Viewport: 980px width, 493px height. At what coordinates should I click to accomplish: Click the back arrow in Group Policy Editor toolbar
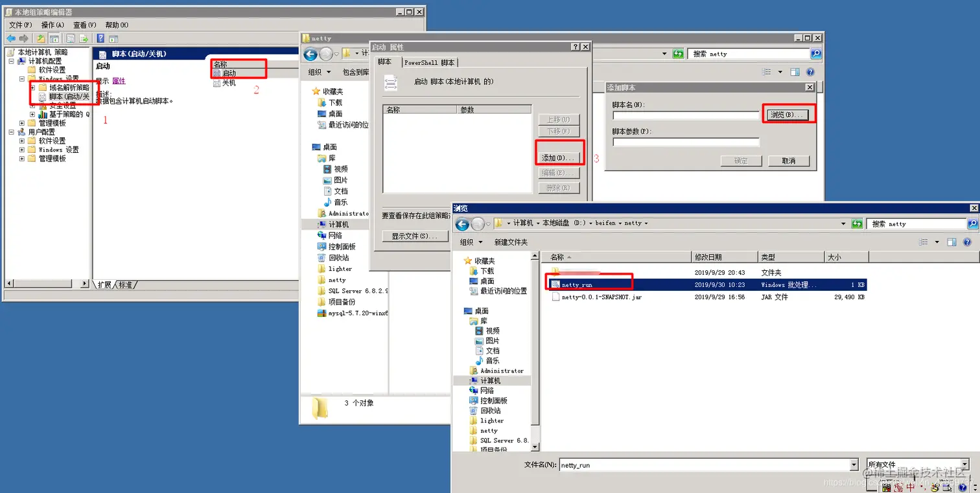click(11, 38)
